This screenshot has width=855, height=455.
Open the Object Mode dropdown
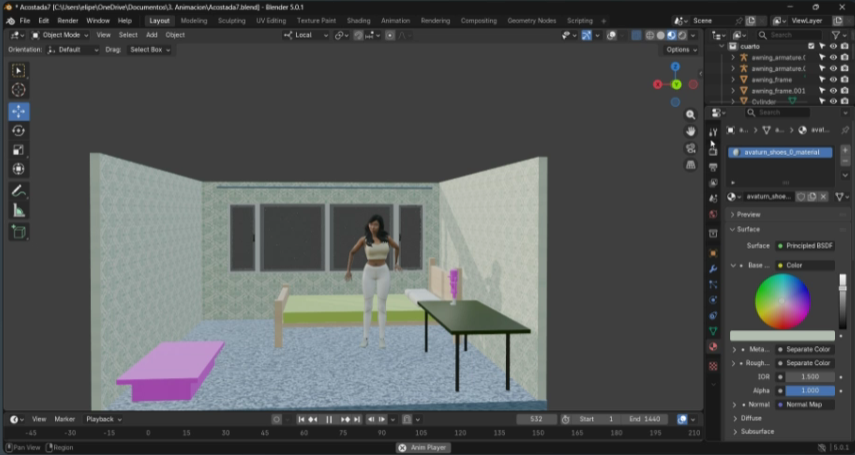click(x=61, y=35)
